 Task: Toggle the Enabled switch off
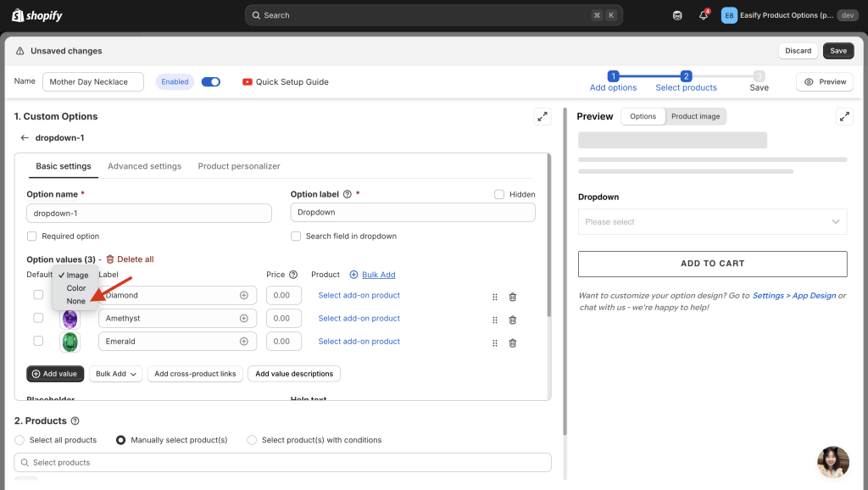(210, 82)
